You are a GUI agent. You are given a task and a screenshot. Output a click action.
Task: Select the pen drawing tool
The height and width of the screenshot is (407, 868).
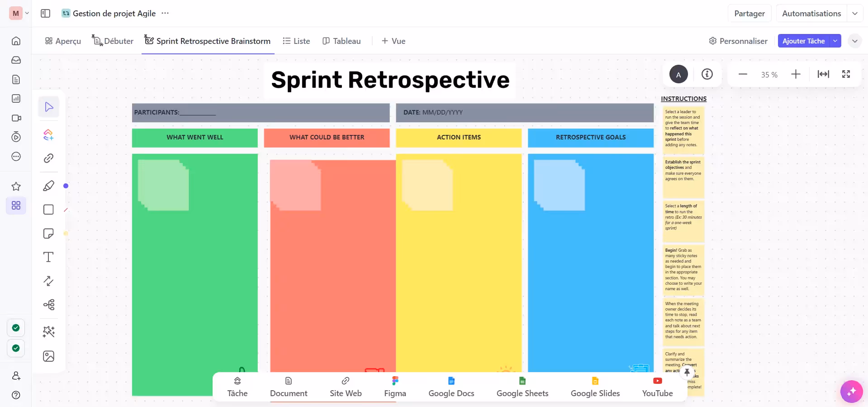(49, 186)
